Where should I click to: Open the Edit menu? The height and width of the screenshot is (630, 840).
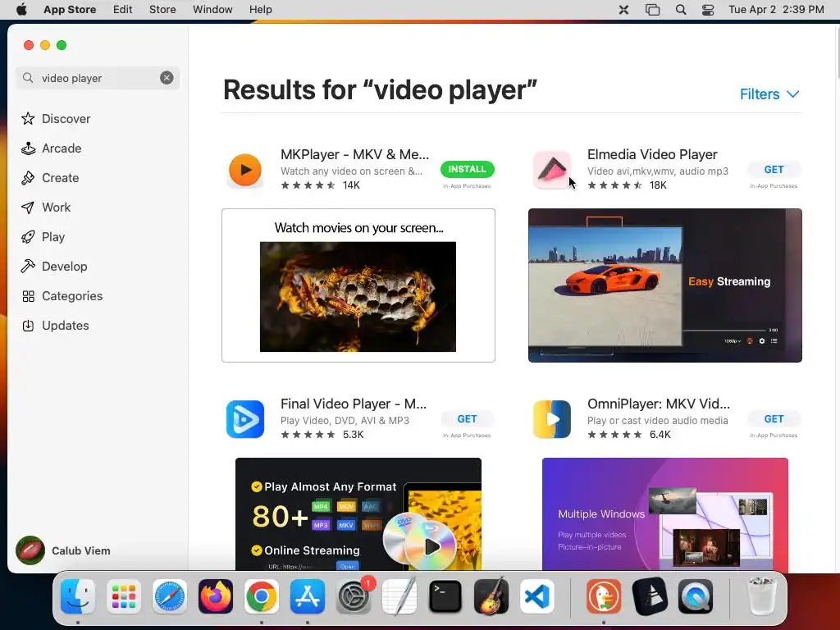(123, 10)
